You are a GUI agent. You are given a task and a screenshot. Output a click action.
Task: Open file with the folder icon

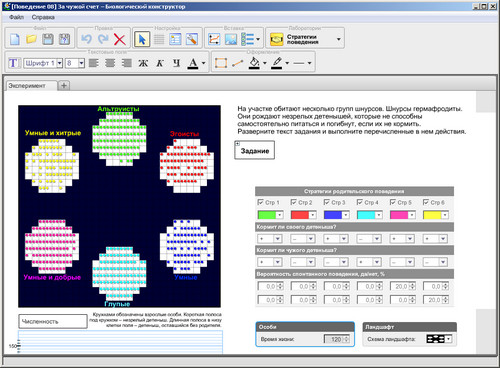pos(31,39)
